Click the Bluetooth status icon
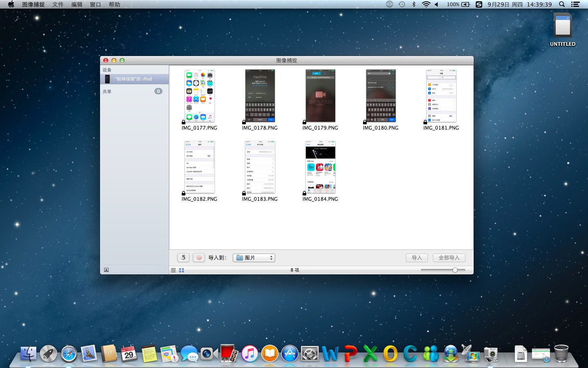 point(414,4)
